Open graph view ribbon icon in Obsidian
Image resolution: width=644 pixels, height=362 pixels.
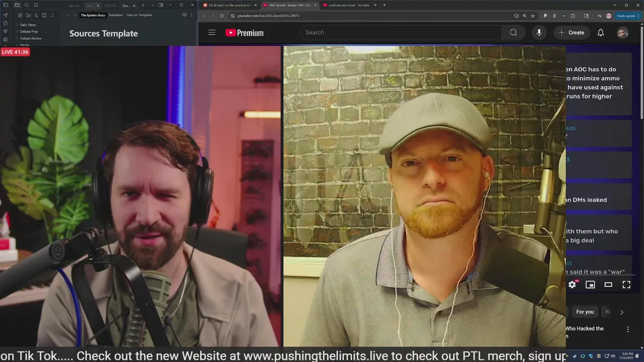pyautogui.click(x=6, y=31)
